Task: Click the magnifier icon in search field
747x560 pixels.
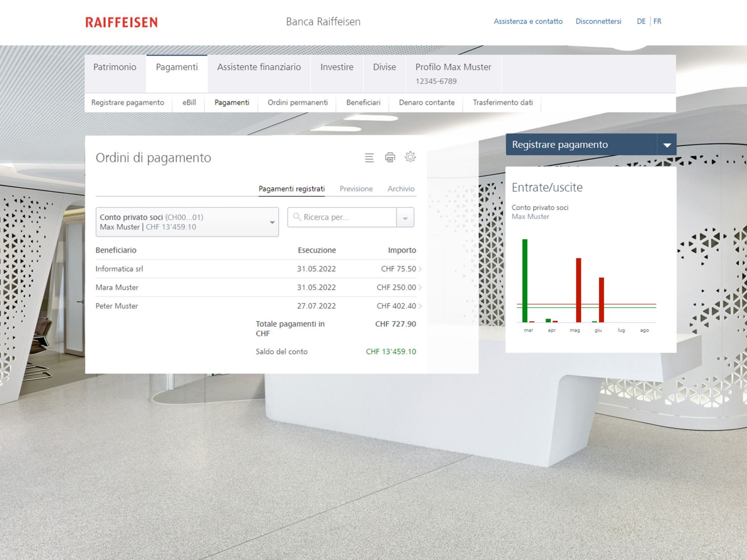Action: coord(297,217)
